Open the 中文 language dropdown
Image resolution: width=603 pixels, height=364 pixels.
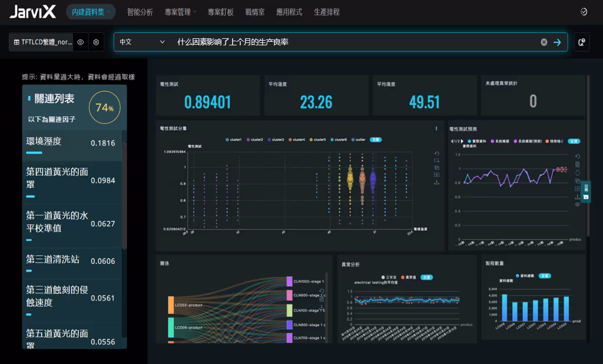pos(142,42)
